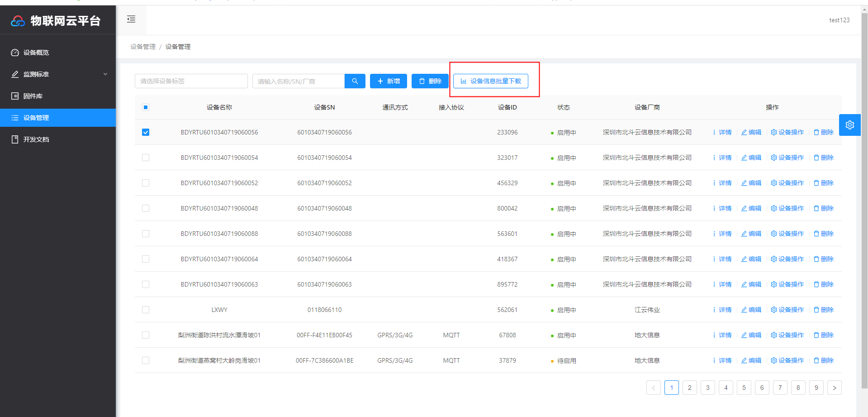Image resolution: width=868 pixels, height=417 pixels.
Task: Click 设备信息批量下载 button
Action: 491,81
